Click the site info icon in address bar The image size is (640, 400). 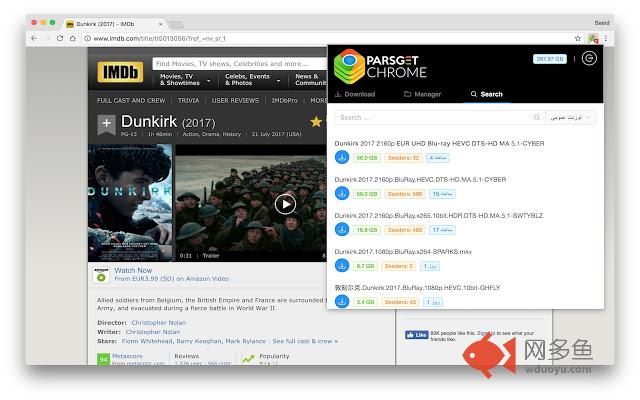[x=87, y=38]
